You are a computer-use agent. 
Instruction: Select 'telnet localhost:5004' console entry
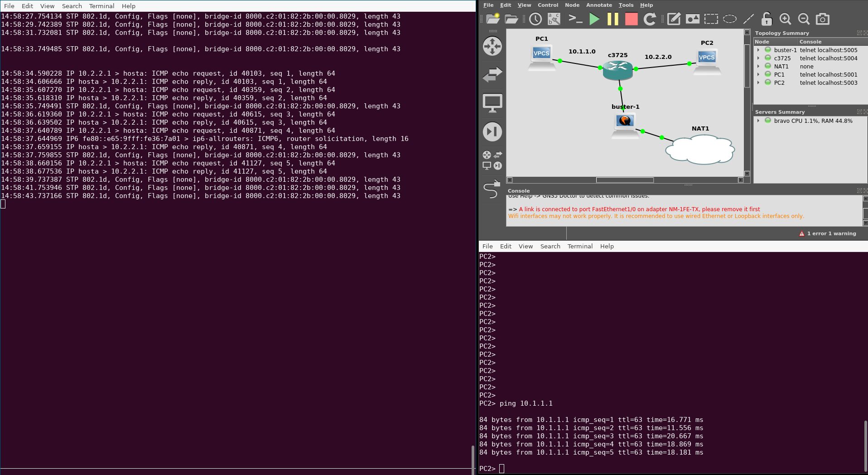pyautogui.click(x=829, y=58)
